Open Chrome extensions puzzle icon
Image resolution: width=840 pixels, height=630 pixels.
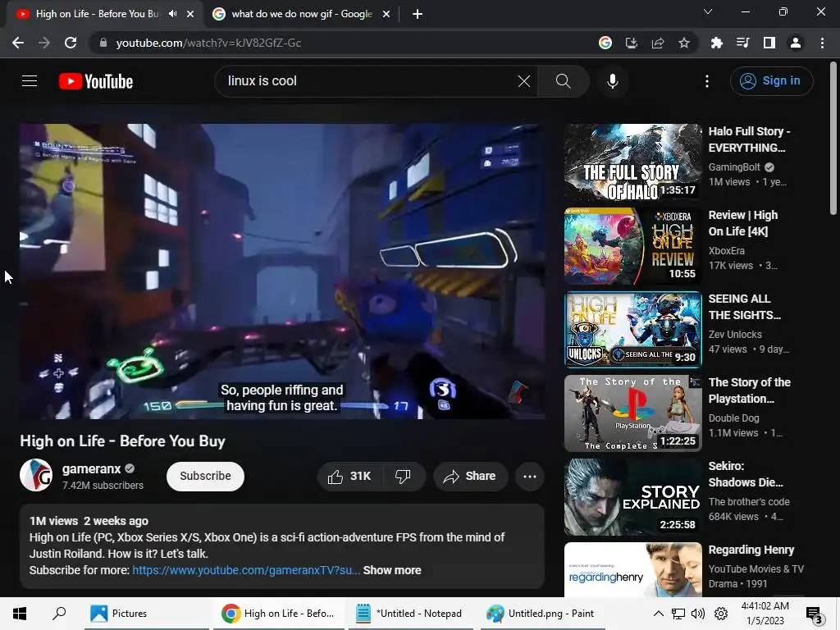[716, 43]
